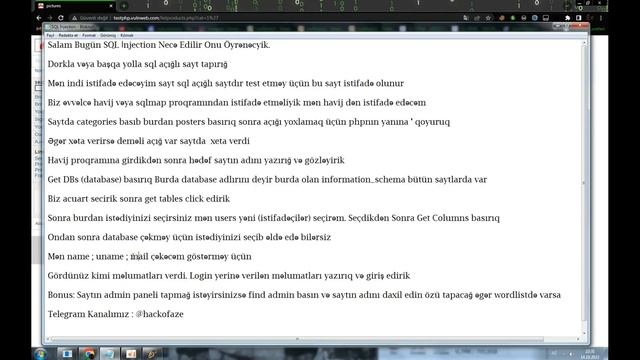Click the translate page icon in address bar
640x360 pixels.
(x=466, y=18)
